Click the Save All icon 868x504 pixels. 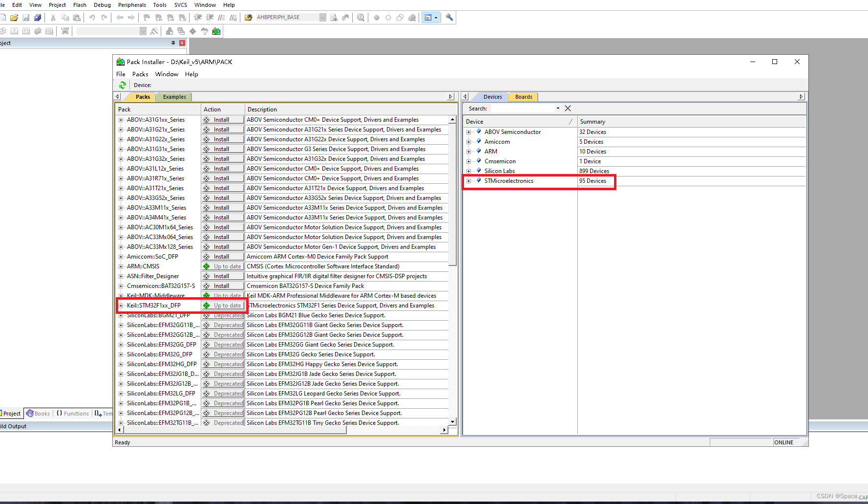coord(38,18)
